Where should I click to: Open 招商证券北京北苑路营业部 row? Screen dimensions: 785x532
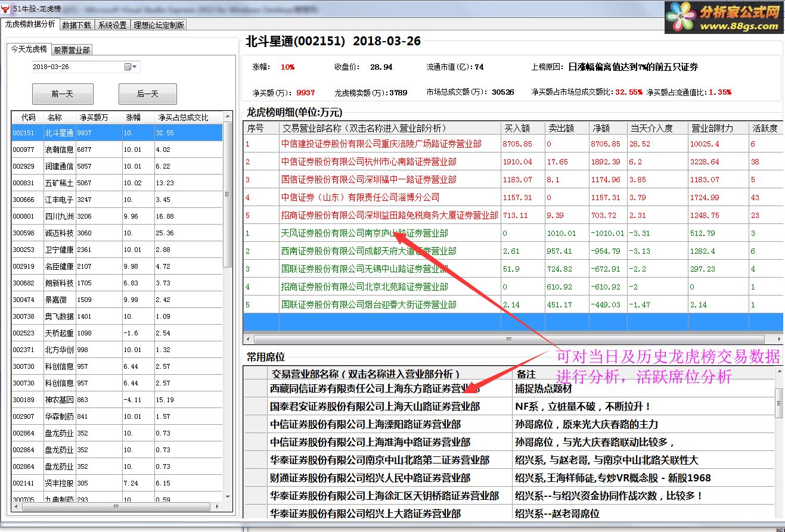click(x=513, y=287)
